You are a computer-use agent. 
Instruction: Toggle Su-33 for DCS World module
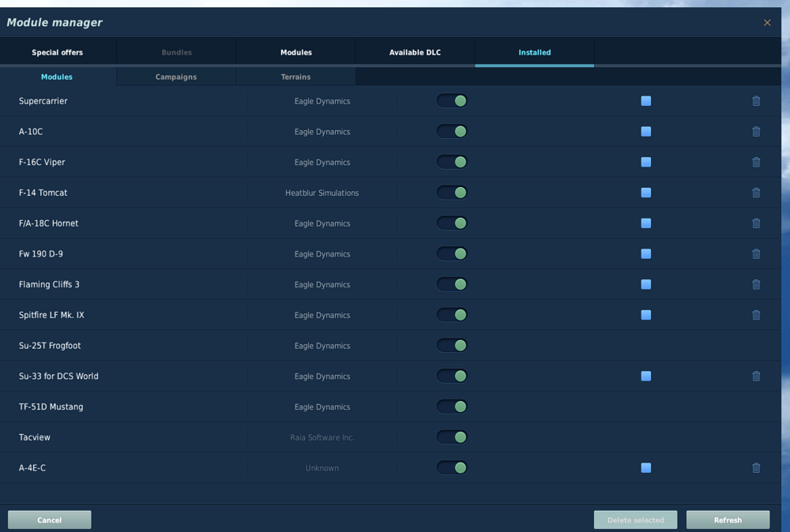[x=452, y=376]
